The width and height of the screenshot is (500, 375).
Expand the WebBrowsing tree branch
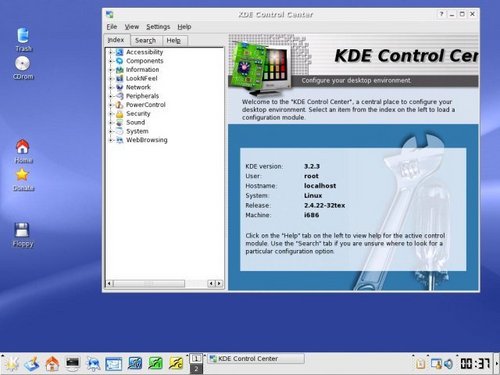point(110,140)
